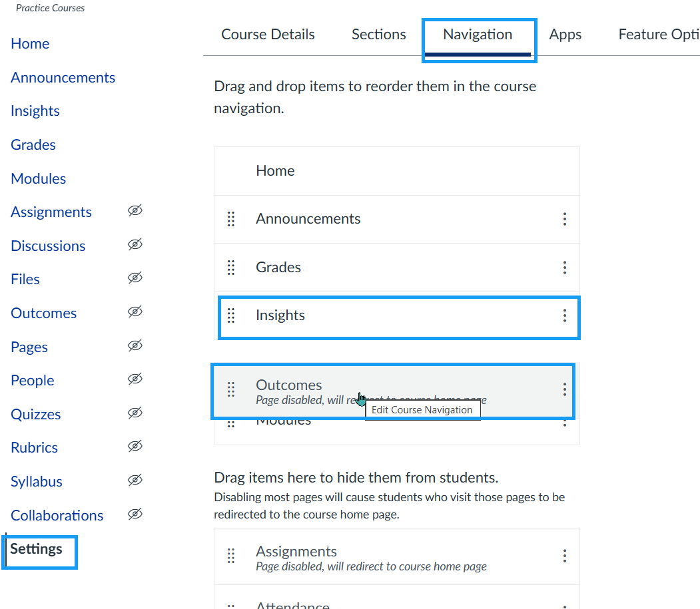This screenshot has width=700, height=609.
Task: Open the options kebab for Grades
Action: [x=565, y=268]
